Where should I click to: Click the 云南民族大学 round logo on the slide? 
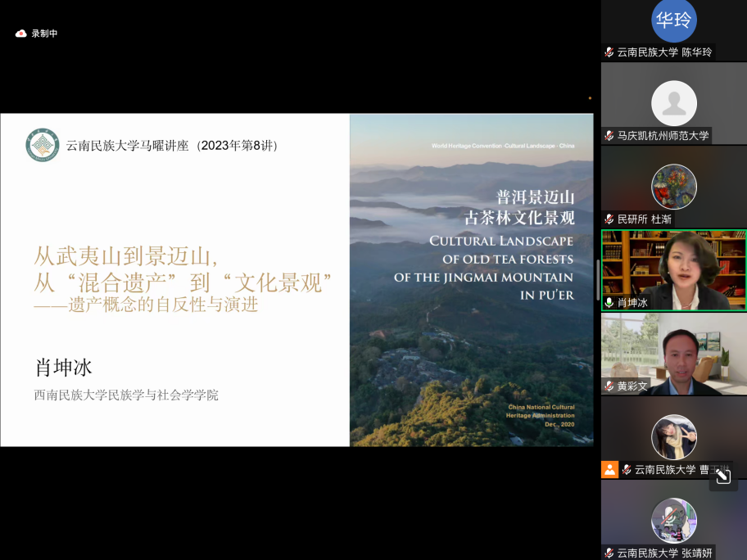point(43,145)
